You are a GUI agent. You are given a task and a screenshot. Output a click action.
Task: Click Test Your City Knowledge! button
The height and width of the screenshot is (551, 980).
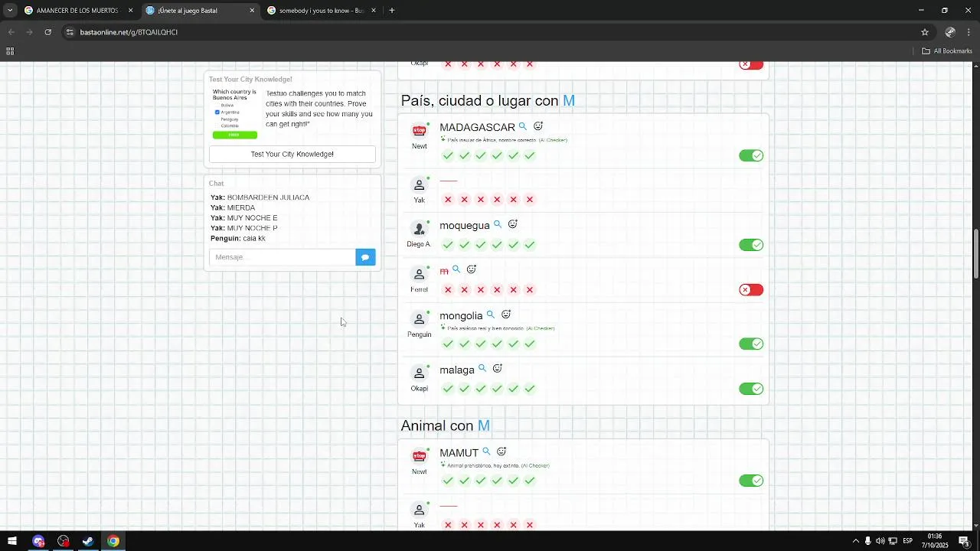point(292,154)
